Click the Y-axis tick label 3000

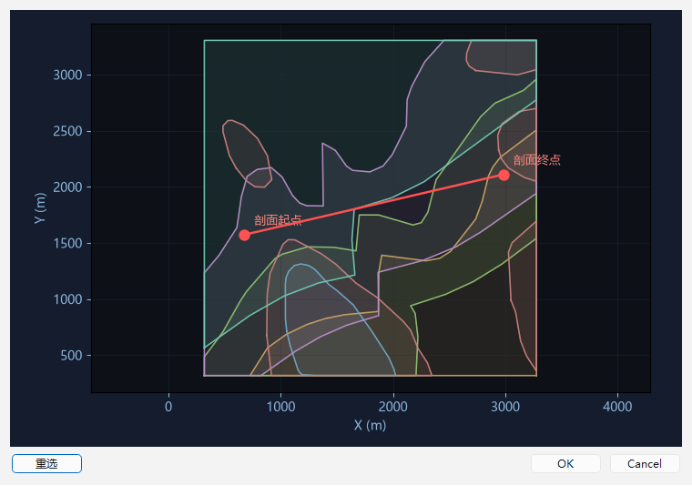(x=68, y=75)
